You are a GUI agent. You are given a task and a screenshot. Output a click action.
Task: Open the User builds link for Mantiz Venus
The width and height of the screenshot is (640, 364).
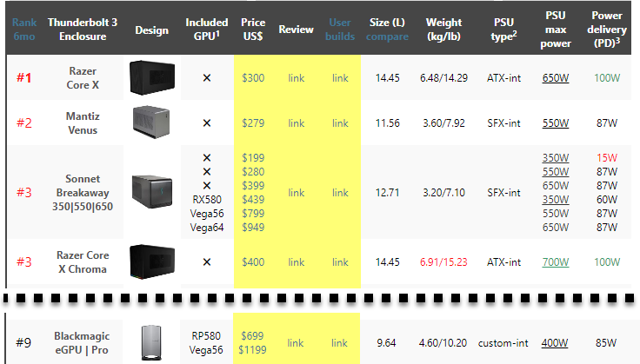(340, 123)
